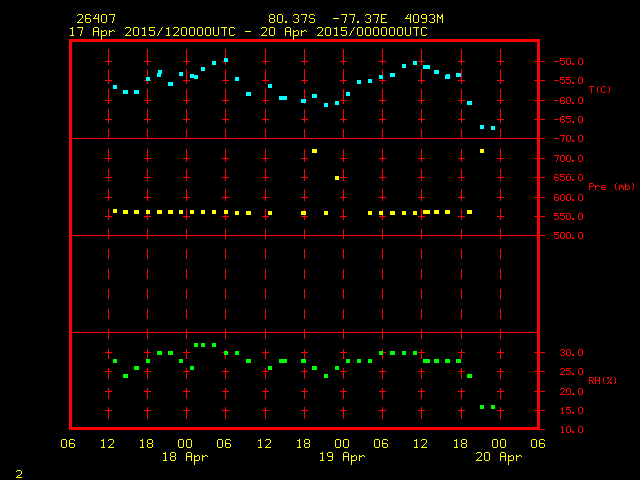Click the 700.0 pressure axis label
This screenshot has height=480, width=640.
[568, 159]
